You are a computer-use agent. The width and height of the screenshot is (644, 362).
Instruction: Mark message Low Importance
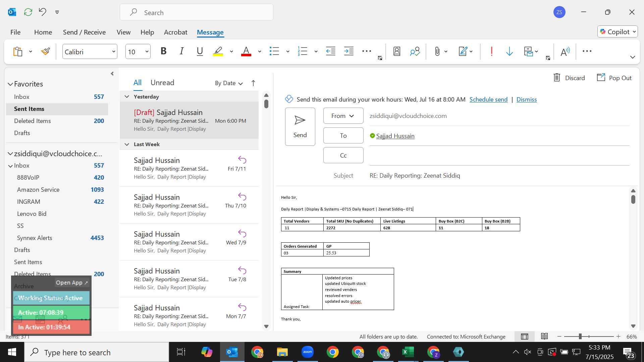pos(509,51)
